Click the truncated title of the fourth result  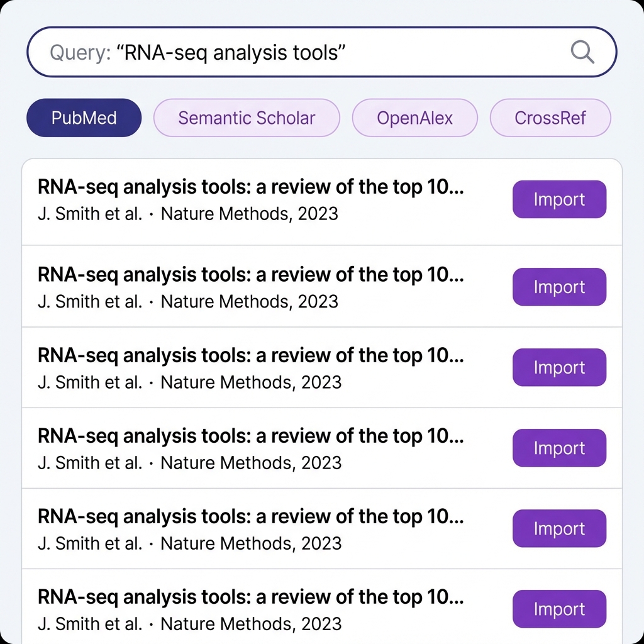tap(250, 435)
